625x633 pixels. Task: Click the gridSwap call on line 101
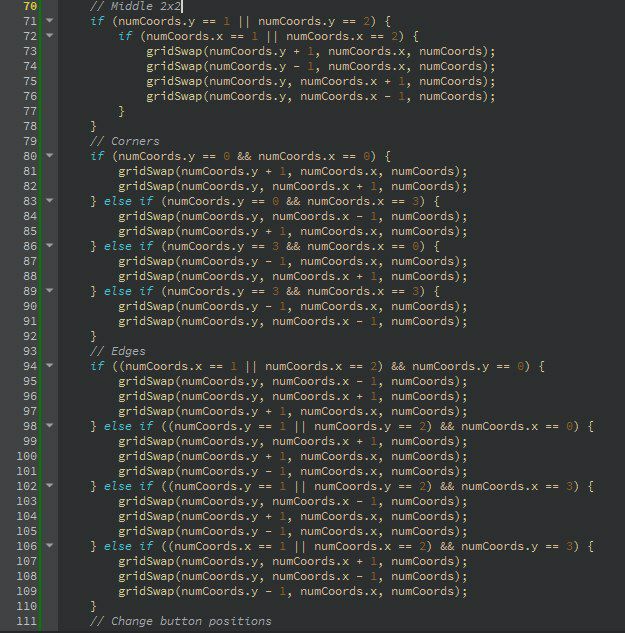pos(293,471)
